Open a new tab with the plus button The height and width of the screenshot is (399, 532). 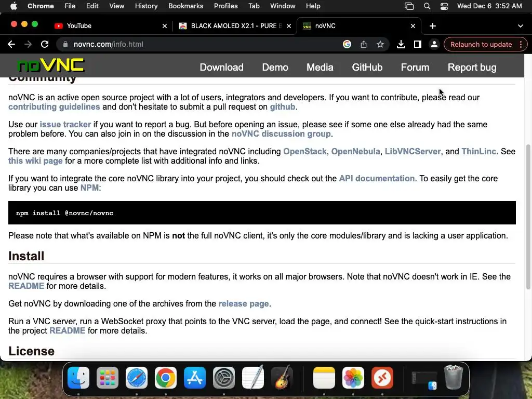433,26
